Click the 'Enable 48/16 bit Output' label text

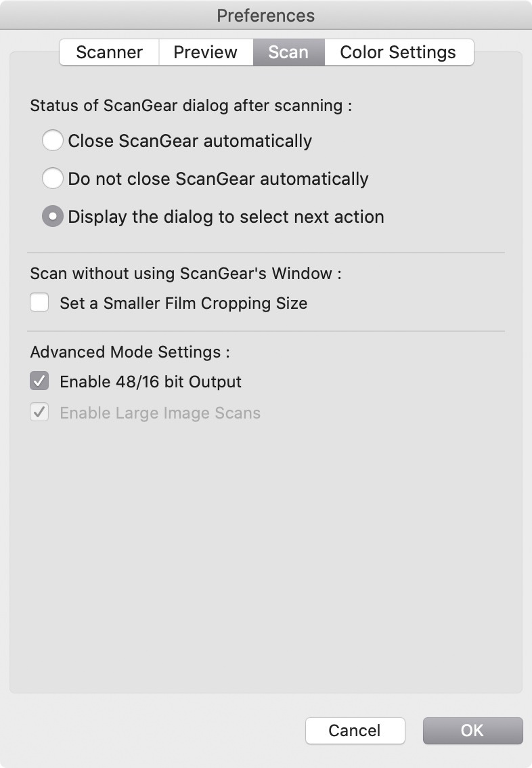(x=150, y=381)
